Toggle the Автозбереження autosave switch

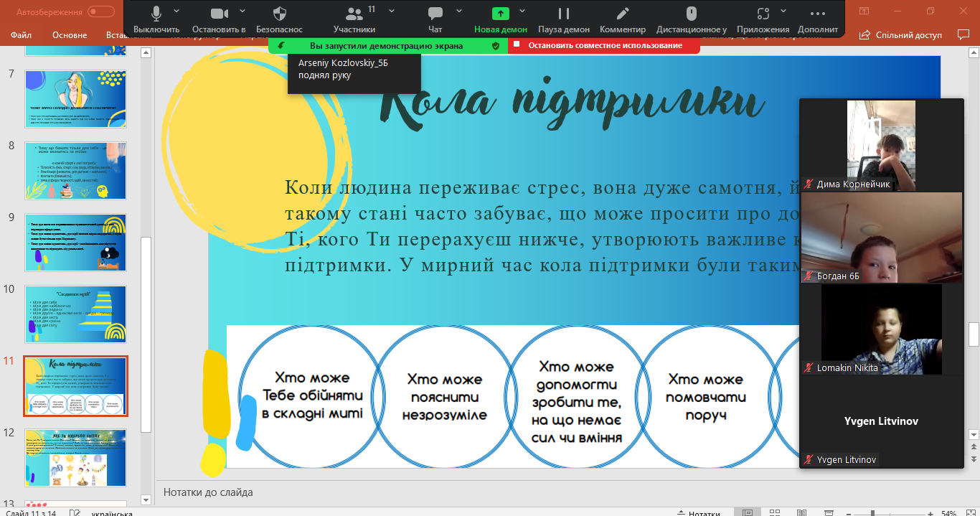point(101,11)
